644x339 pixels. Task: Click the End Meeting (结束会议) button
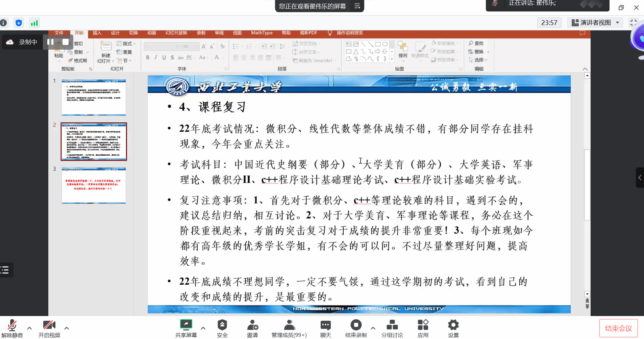pyautogui.click(x=618, y=328)
